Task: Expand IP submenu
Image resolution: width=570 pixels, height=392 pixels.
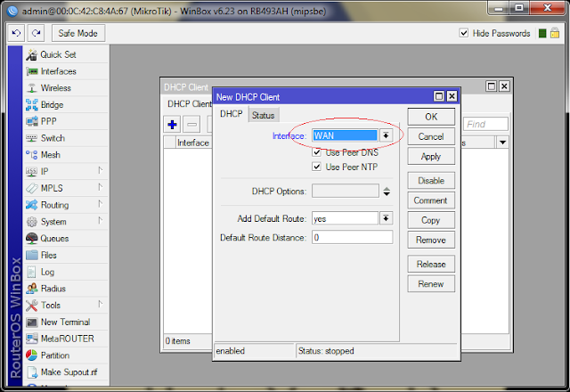Action: pos(101,170)
